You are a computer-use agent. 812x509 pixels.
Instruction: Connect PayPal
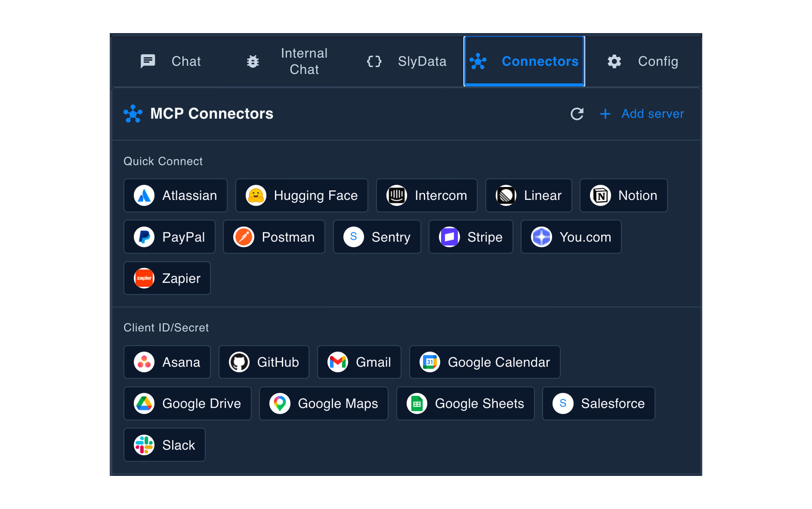coord(170,237)
